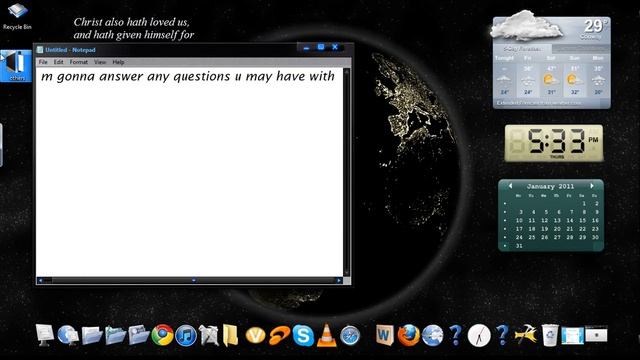Close the Notepad window
Screen dimensions: 640x360
tap(335, 47)
